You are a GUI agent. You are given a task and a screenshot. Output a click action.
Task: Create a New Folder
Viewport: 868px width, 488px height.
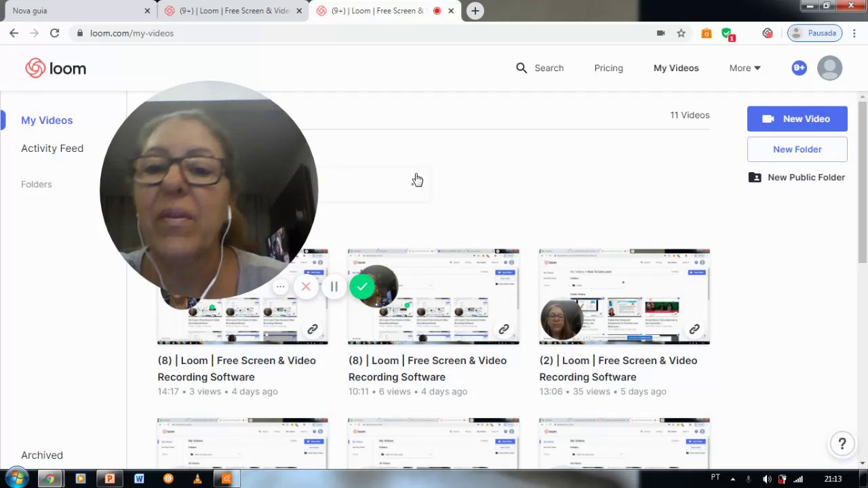pyautogui.click(x=797, y=149)
